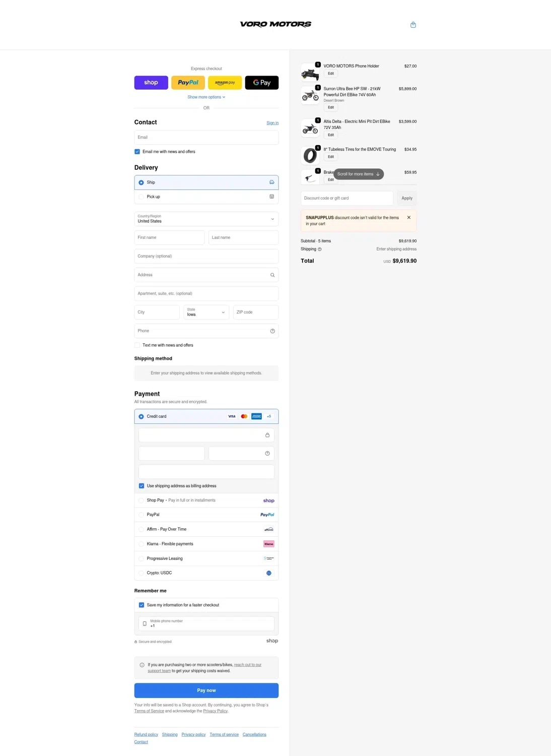The height and width of the screenshot is (756, 551).
Task: Pay with PayPal express button
Action: [188, 83]
